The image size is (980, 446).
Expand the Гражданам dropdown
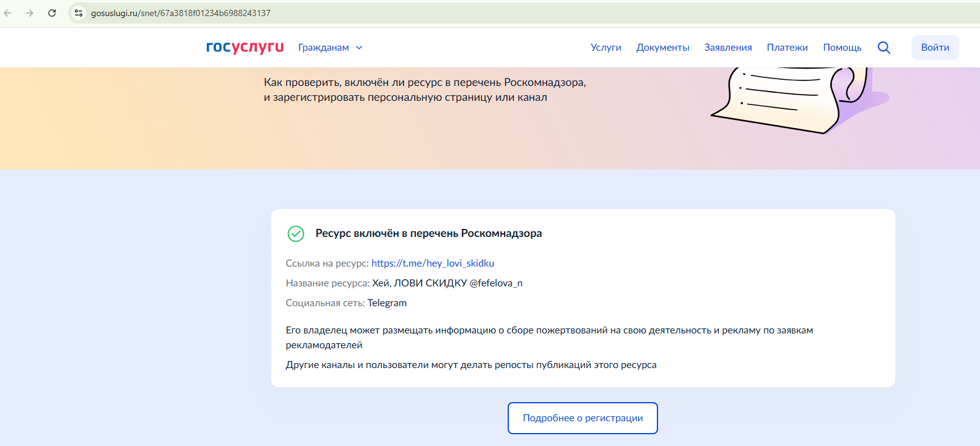pos(330,48)
